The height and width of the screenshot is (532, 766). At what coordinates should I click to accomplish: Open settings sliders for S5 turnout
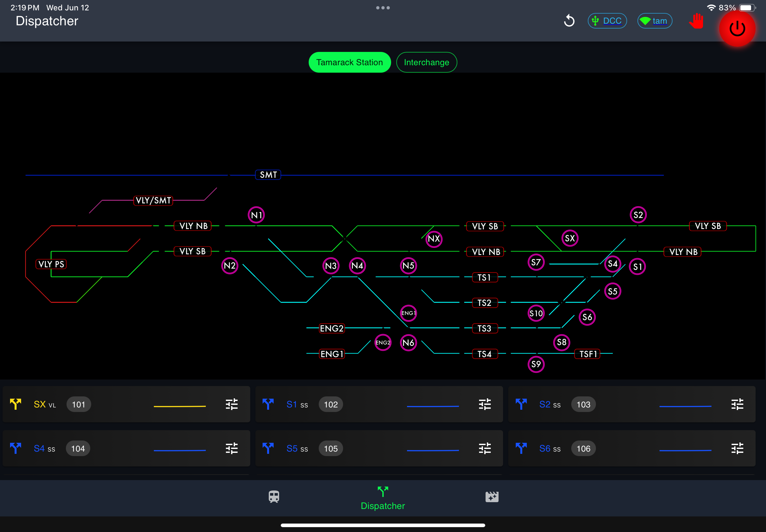coord(485,448)
